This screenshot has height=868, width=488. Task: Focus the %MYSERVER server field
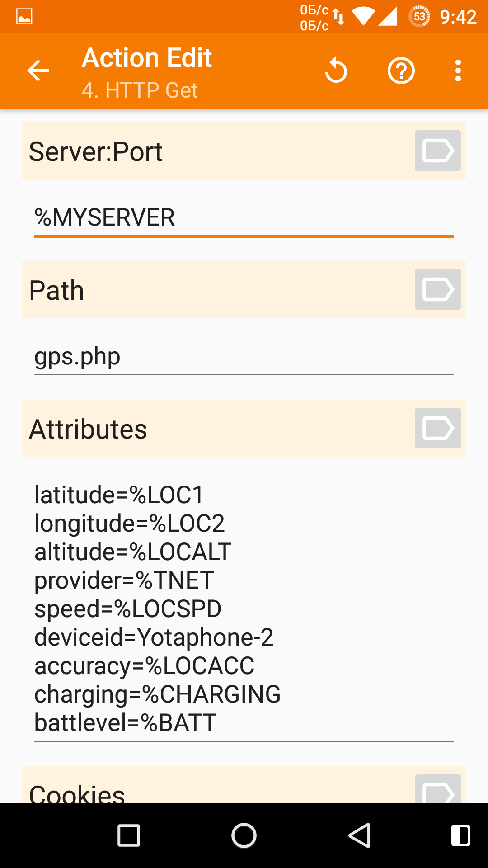pyautogui.click(x=244, y=218)
